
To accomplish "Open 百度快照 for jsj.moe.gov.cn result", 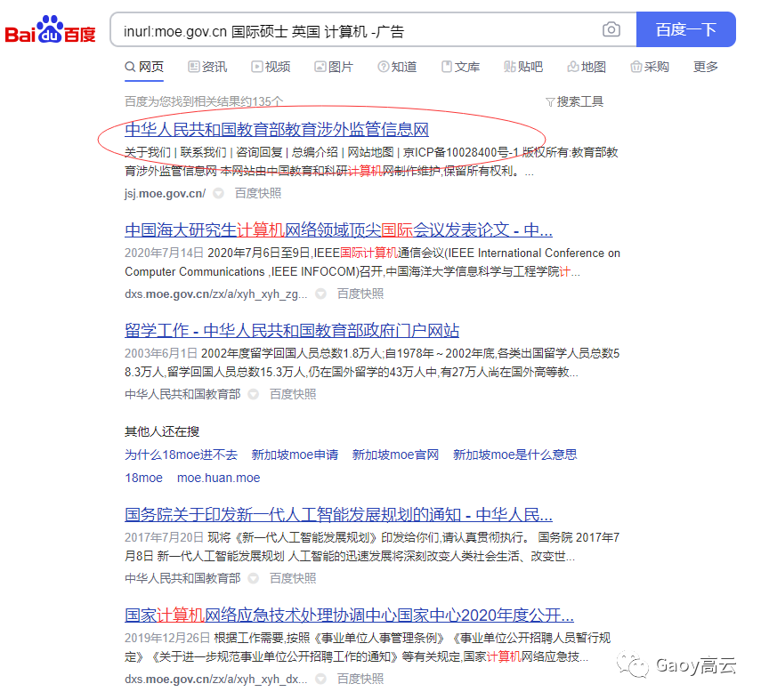I will pos(258,193).
